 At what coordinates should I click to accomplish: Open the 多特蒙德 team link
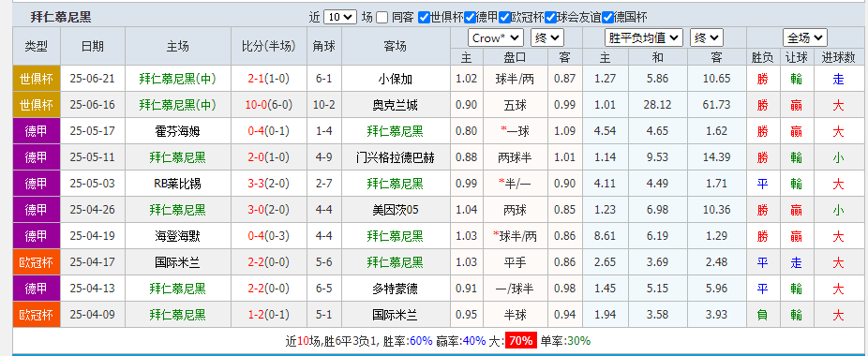[x=396, y=289]
